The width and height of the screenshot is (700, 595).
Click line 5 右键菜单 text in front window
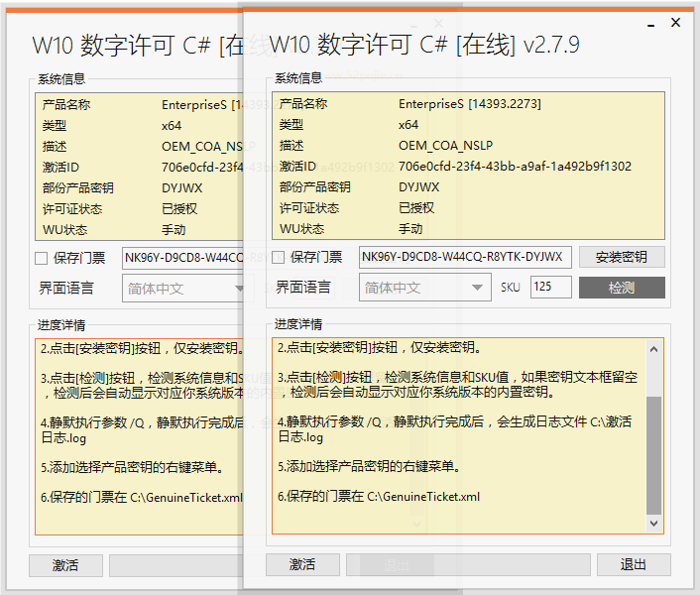pyautogui.click(x=369, y=466)
